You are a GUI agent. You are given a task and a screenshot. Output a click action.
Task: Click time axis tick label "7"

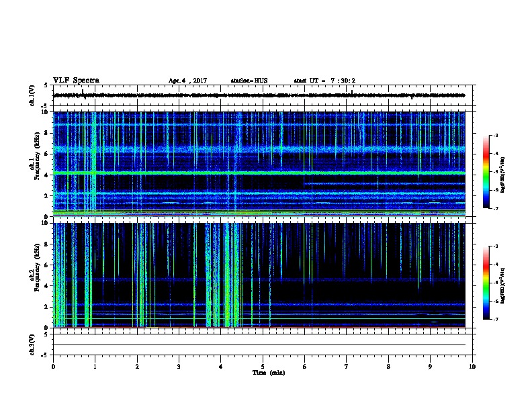click(x=347, y=366)
